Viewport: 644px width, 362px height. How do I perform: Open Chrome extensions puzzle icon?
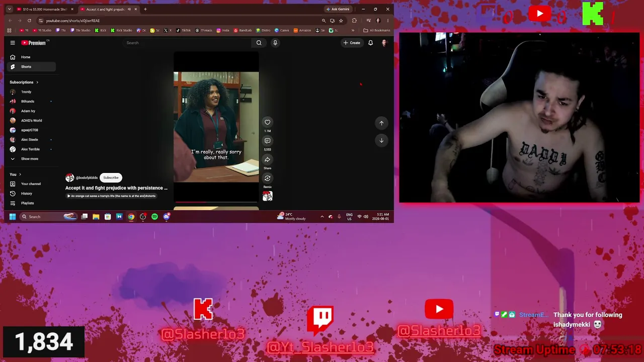click(x=354, y=21)
